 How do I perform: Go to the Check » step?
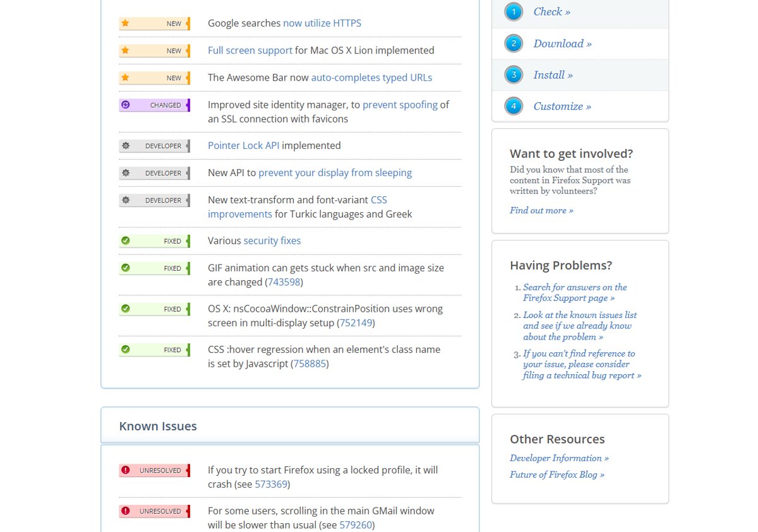pyautogui.click(x=551, y=12)
